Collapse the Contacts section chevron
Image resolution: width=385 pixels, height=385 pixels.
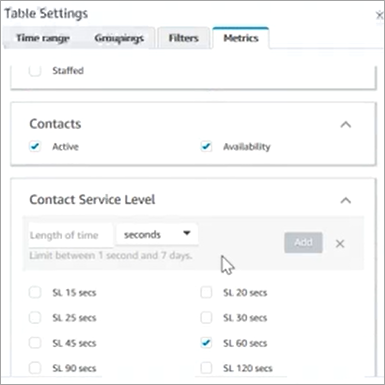346,125
